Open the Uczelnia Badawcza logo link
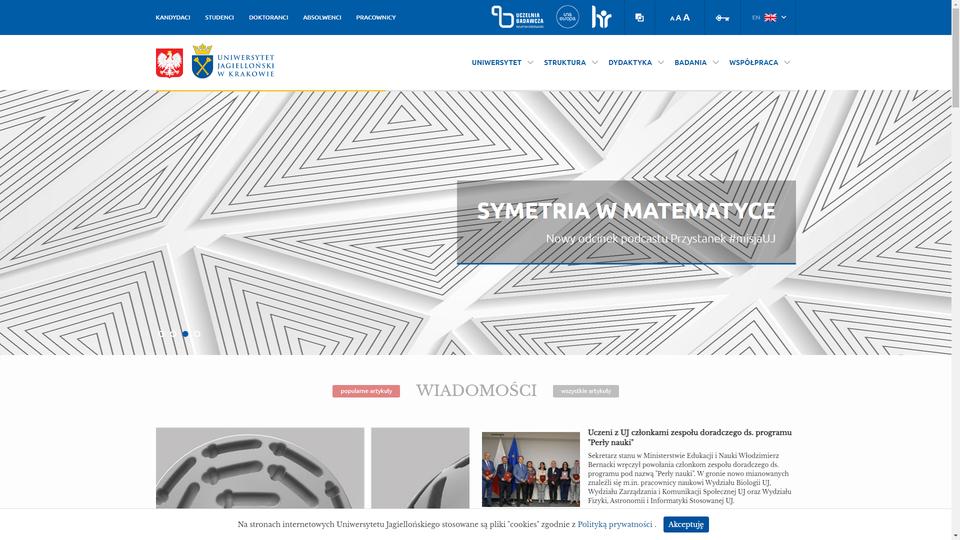Viewport: 960px width, 540px height. pos(517,17)
